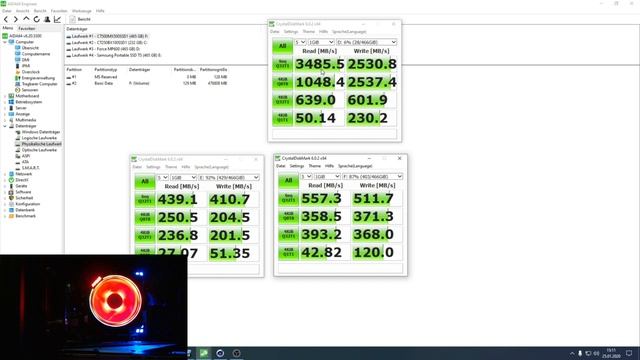
Task: Expand the Betriebssystem tree node
Action: point(5,102)
